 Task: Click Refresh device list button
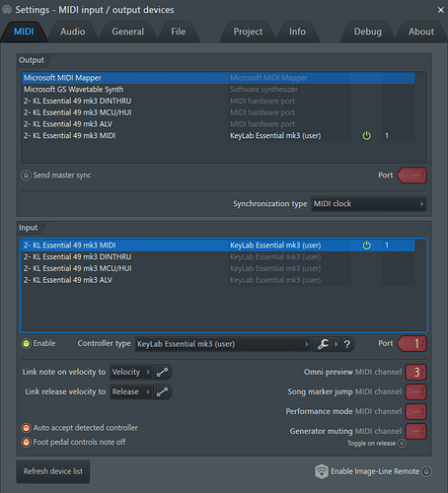click(x=53, y=471)
